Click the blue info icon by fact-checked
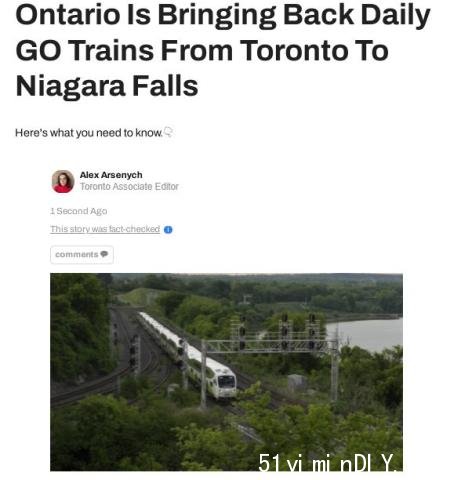 click(x=168, y=230)
